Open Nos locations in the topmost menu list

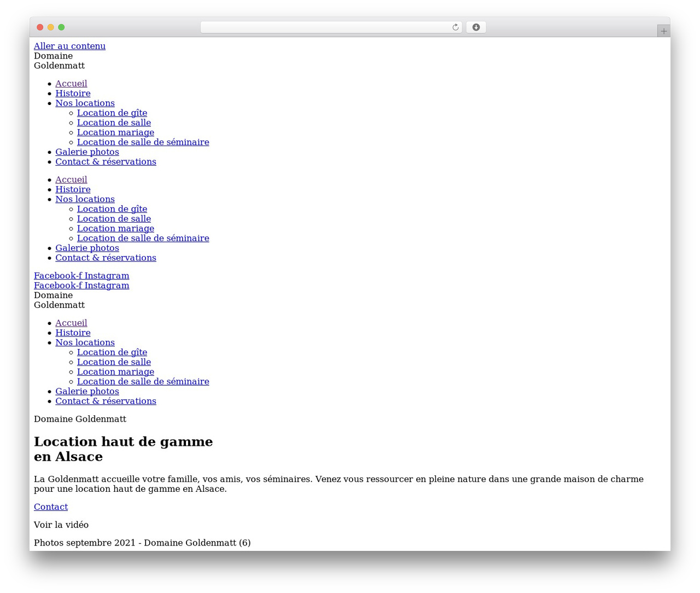click(x=85, y=103)
